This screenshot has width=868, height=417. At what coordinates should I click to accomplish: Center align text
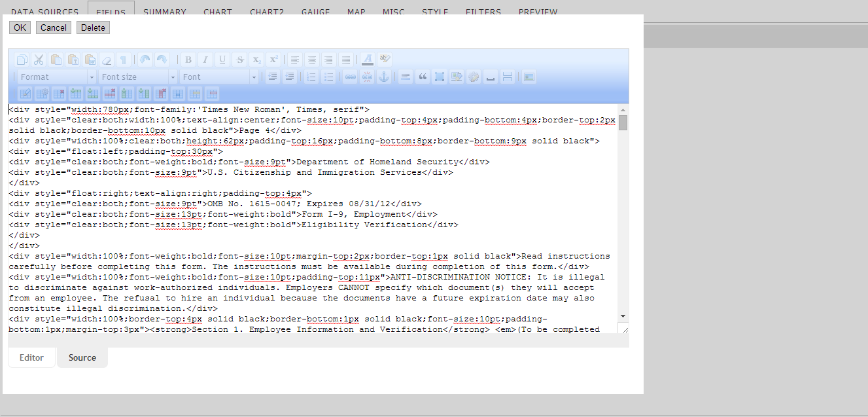312,60
